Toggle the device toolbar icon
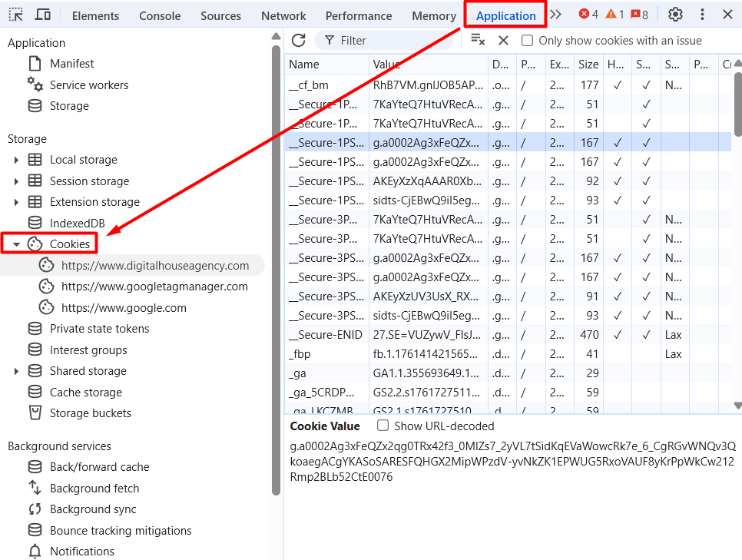Viewport: 742px width, 560px height. (43, 15)
